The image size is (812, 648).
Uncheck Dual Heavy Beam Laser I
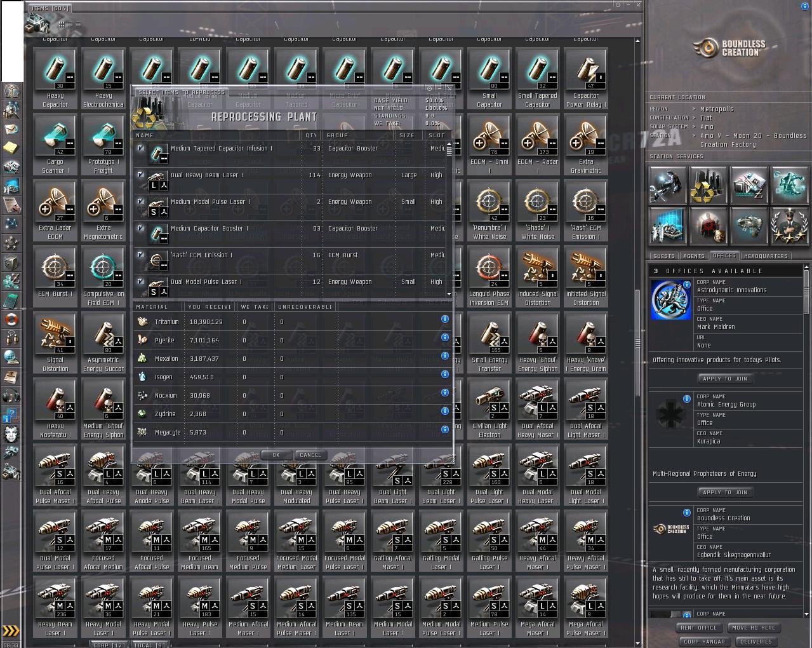(x=140, y=175)
